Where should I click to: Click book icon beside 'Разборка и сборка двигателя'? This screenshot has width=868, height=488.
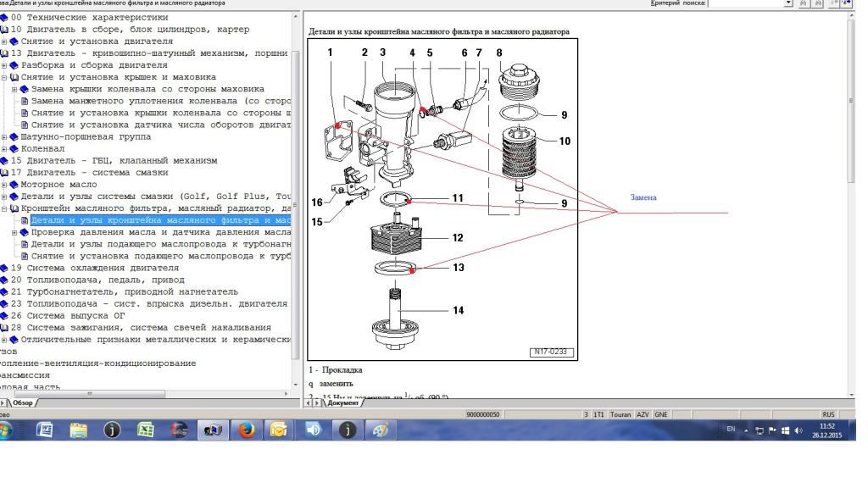14,65
